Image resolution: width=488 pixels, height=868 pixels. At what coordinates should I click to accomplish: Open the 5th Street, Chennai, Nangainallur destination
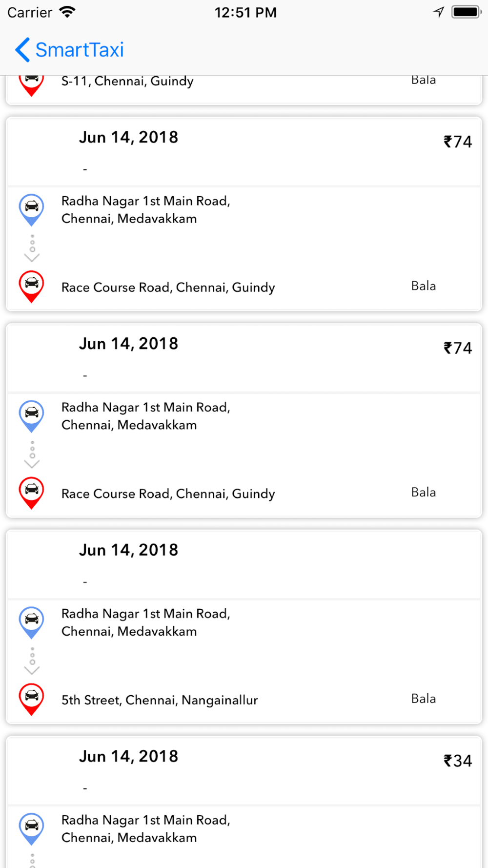coord(160,700)
